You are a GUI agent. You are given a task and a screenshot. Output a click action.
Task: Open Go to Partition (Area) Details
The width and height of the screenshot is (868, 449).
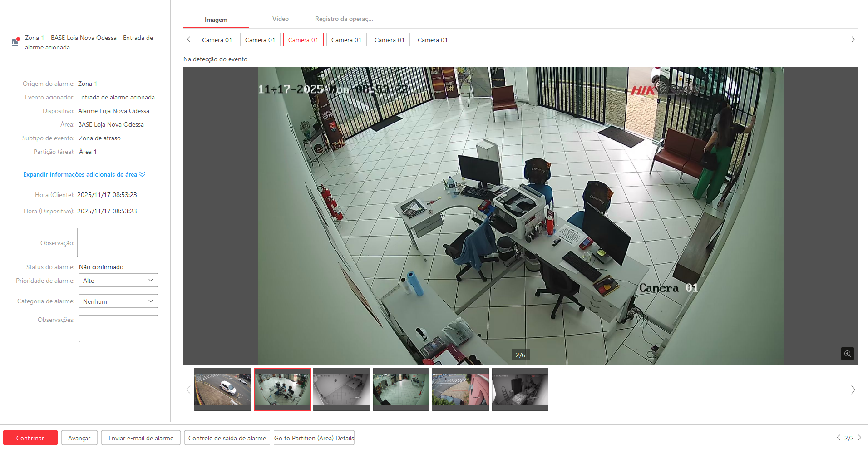[x=314, y=438]
